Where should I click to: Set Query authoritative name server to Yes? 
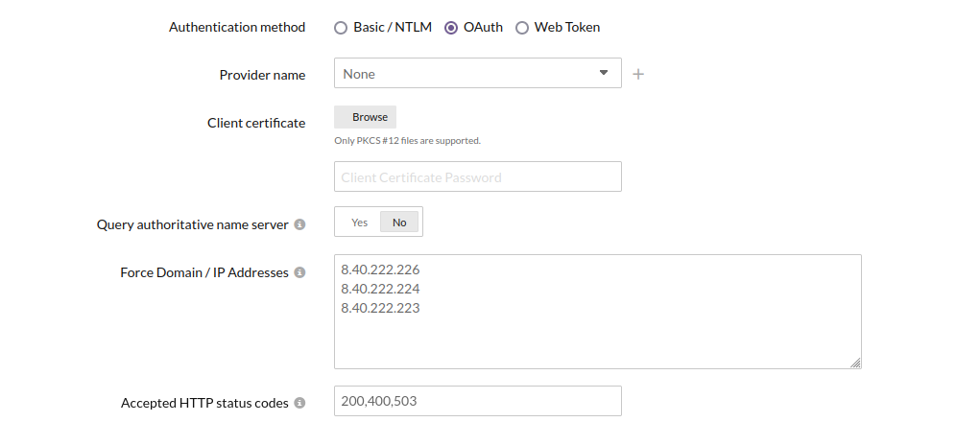click(x=359, y=222)
